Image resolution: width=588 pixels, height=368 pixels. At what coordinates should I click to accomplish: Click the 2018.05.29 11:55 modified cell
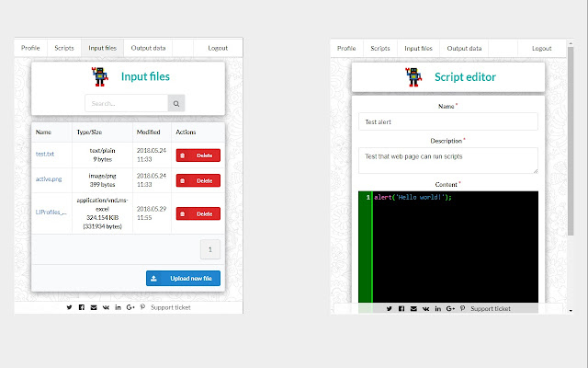click(x=152, y=213)
